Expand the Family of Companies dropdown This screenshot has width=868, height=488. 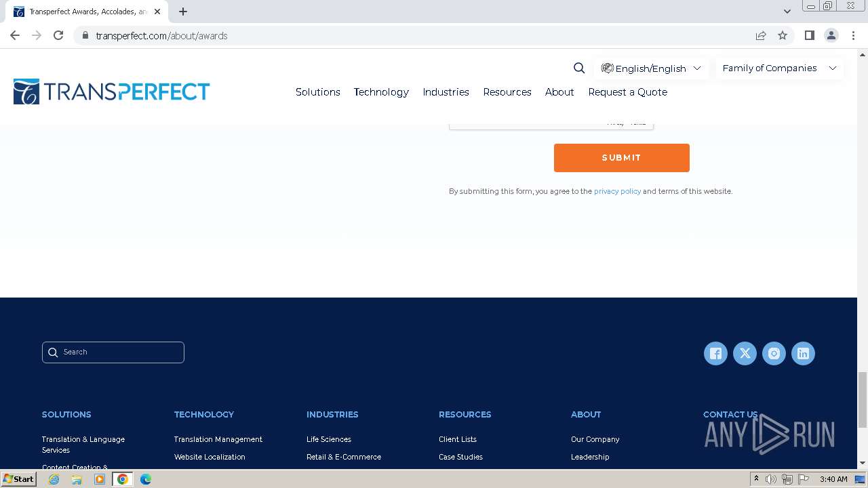click(780, 68)
